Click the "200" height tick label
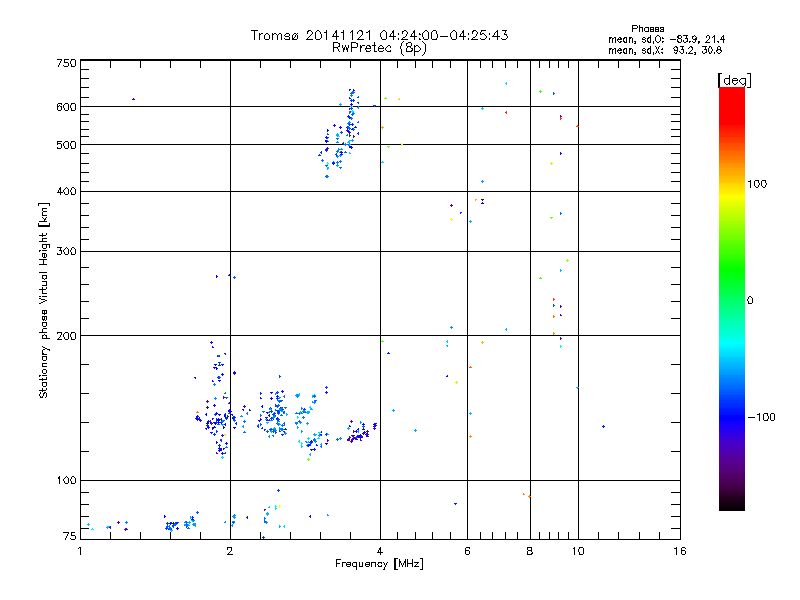The width and height of the screenshot is (800, 600). (x=66, y=336)
